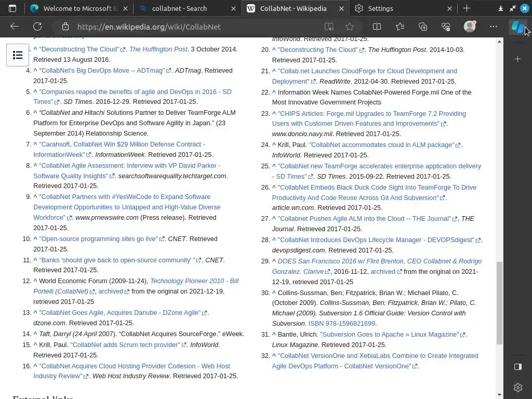Open right-column "Deconstructing The Cloud" reference 20 link
The width and height of the screenshot is (532, 399).
click(x=317, y=49)
